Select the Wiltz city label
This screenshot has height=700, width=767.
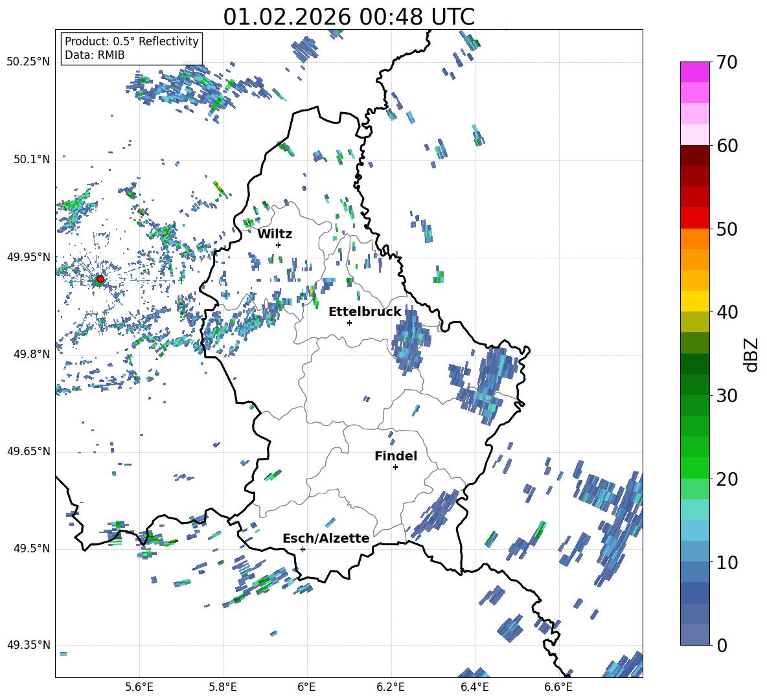[275, 234]
